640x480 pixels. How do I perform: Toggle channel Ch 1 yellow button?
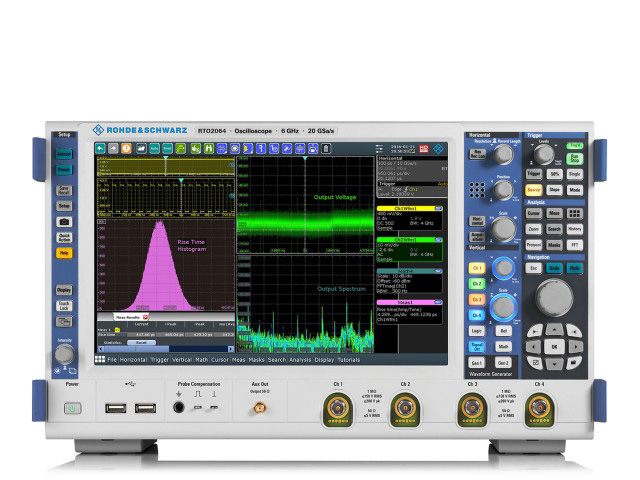click(477, 268)
